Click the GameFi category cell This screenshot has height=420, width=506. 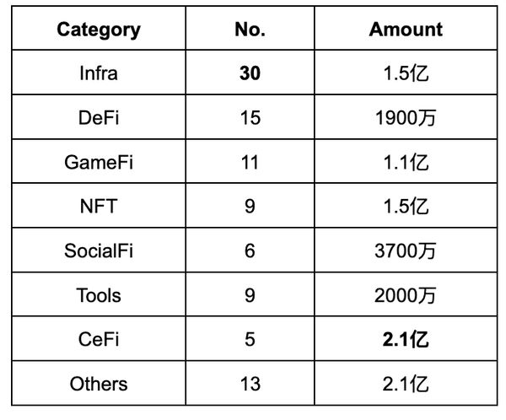[x=99, y=162]
